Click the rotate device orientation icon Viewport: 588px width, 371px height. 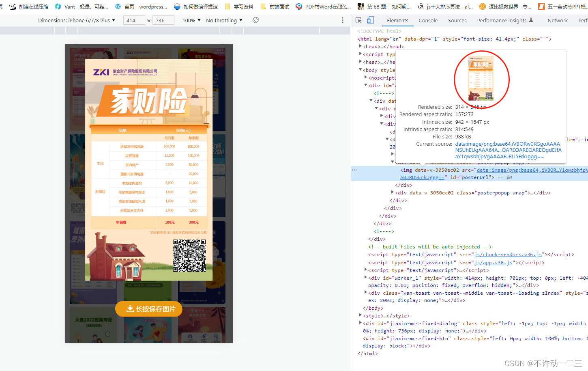click(x=255, y=20)
